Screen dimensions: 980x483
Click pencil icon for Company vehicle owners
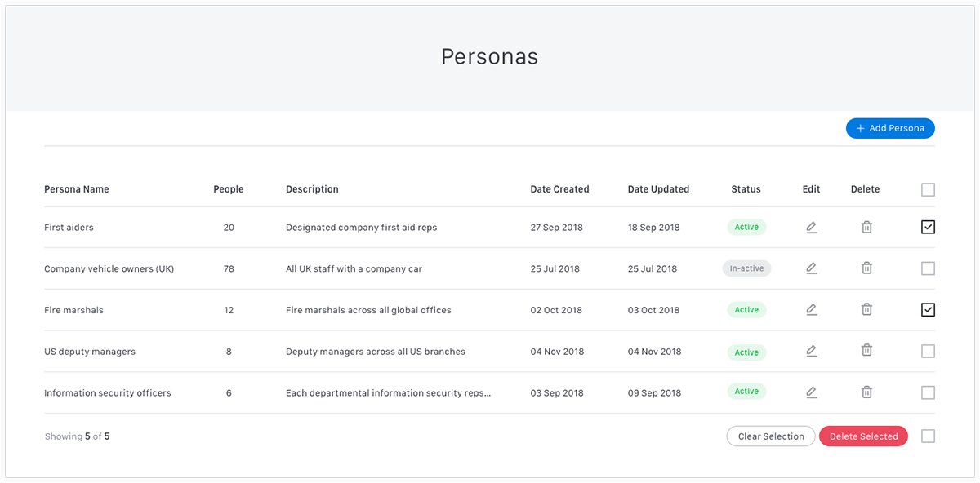(811, 268)
